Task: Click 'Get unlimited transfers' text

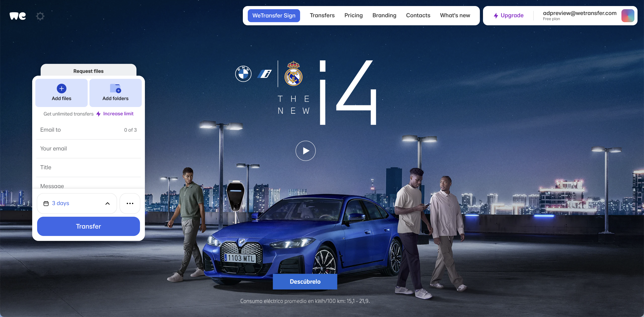Action: pos(68,114)
